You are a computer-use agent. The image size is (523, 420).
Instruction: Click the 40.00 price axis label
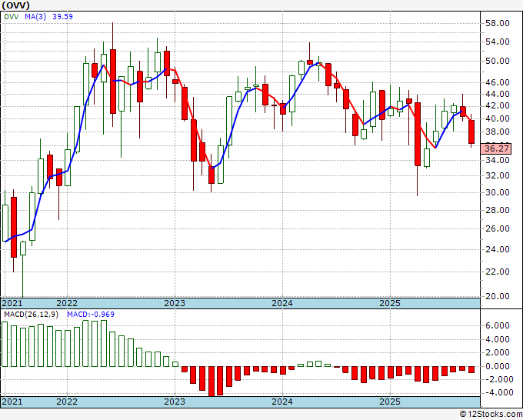(498, 118)
